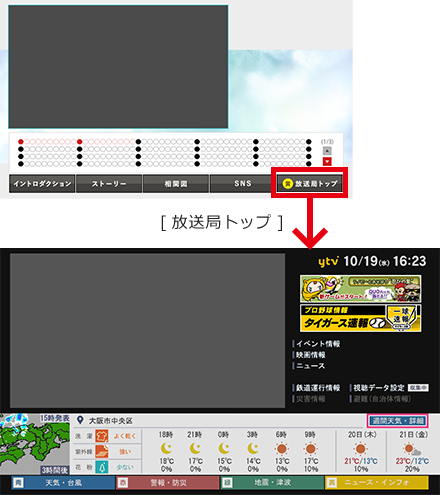Click the rain radar map thumbnail
This screenshot has width=440, height=495.
point(35,444)
